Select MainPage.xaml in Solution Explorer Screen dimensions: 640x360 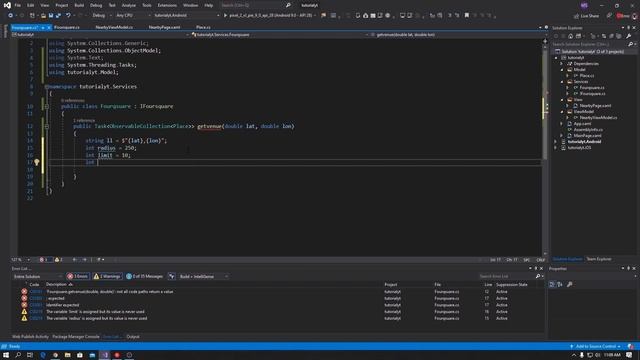[x=587, y=136]
